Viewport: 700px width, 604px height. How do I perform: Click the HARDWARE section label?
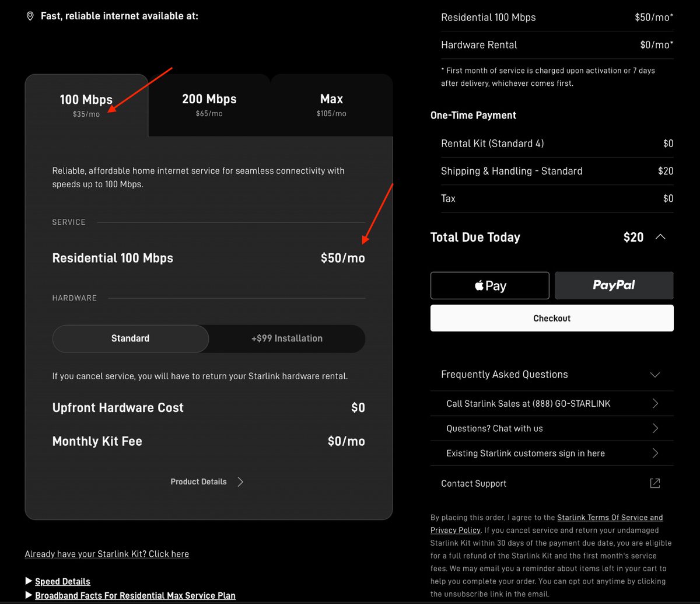click(x=75, y=298)
